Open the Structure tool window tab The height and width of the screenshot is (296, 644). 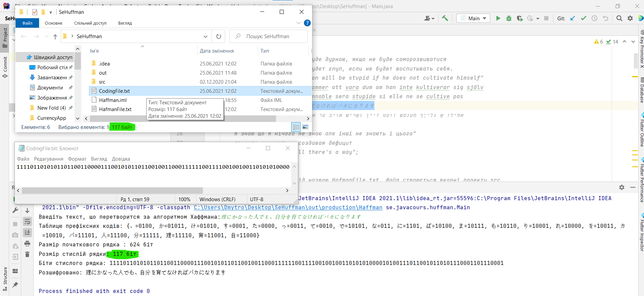[x=5, y=279]
